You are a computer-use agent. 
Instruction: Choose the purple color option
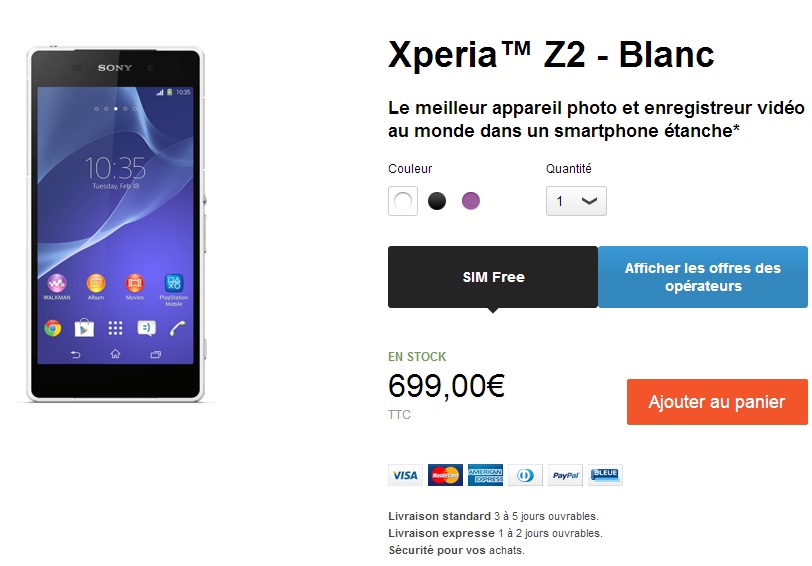[x=471, y=201]
